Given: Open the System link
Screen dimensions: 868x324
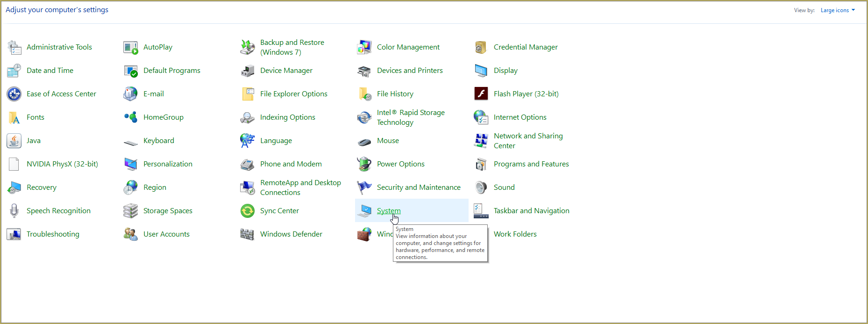Looking at the screenshot, I should 389,211.
